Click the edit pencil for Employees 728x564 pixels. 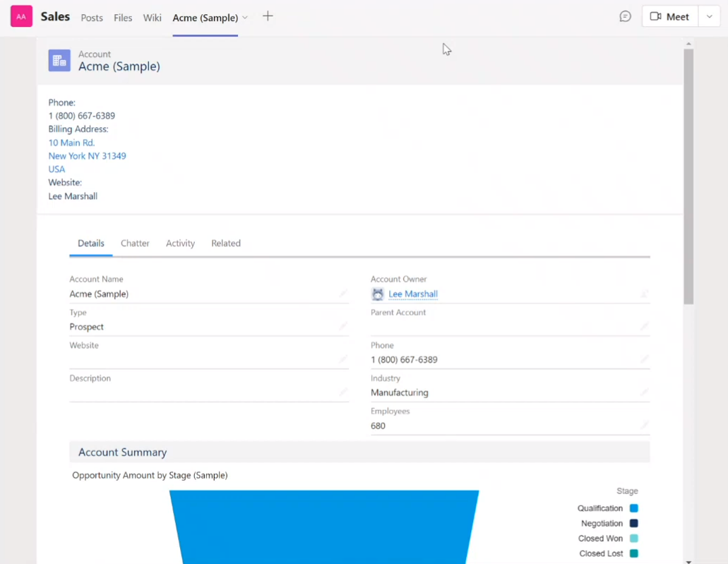(644, 426)
